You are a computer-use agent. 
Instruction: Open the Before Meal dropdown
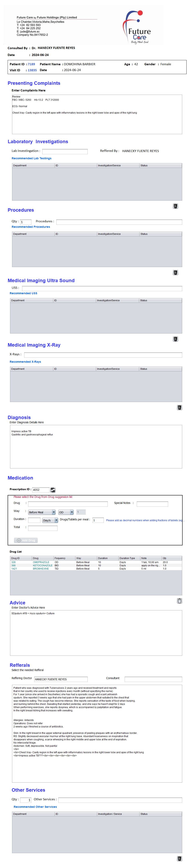(x=42, y=512)
